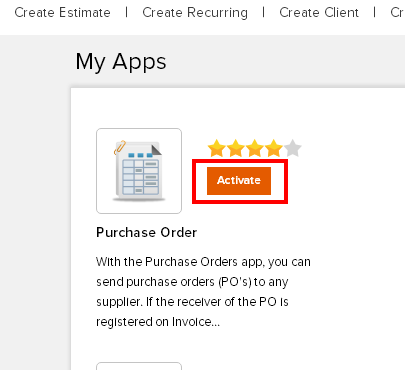Open the Purchase Order title link
The height and width of the screenshot is (370, 405).
coord(146,232)
